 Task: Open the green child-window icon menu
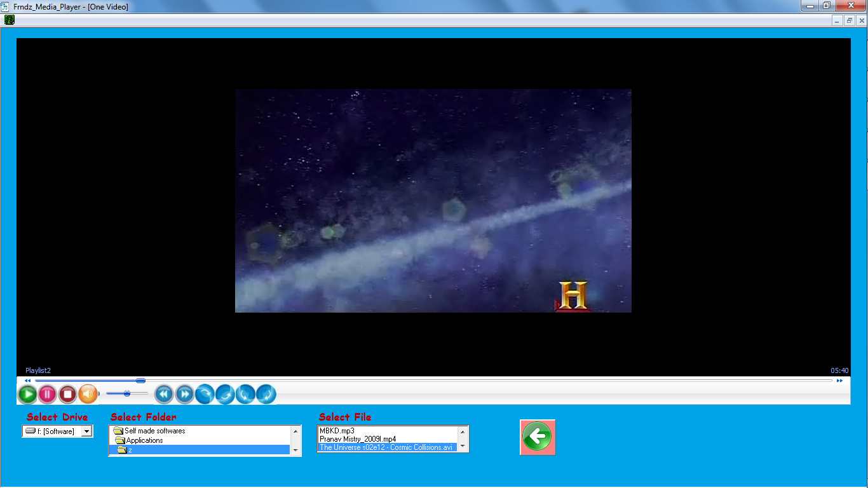pyautogui.click(x=9, y=20)
